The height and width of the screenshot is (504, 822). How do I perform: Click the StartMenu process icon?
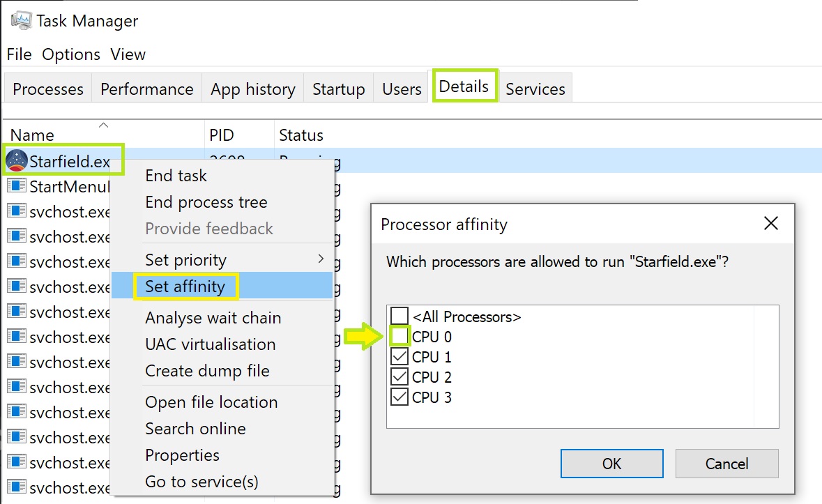coord(16,185)
